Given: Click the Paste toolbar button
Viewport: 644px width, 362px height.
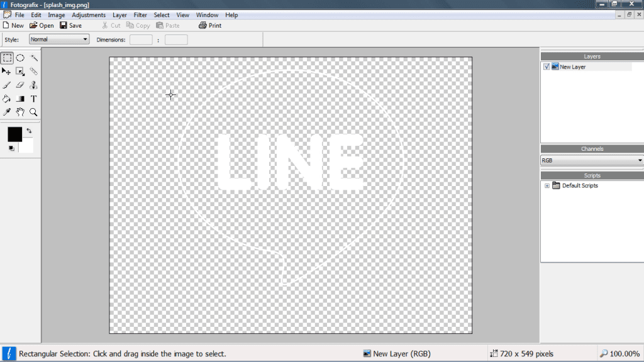Looking at the screenshot, I should [168, 25].
